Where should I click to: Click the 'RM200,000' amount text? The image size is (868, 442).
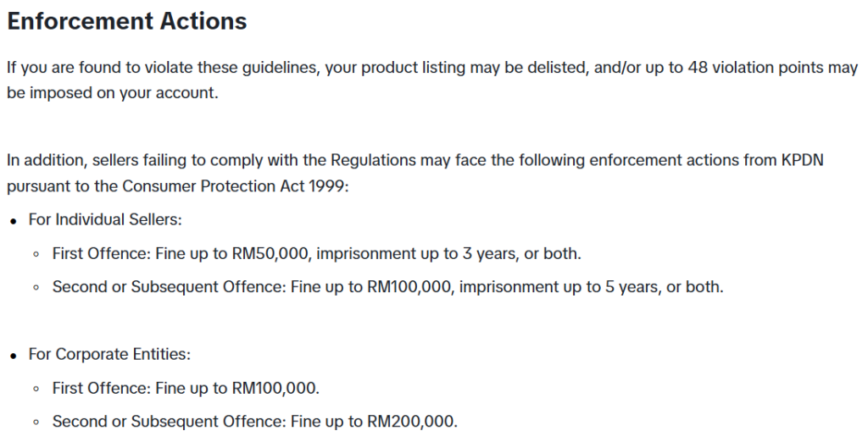click(411, 422)
